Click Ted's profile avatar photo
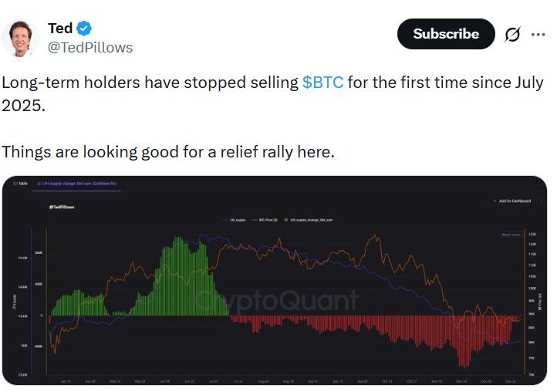The height and width of the screenshot is (392, 557). (x=21, y=37)
